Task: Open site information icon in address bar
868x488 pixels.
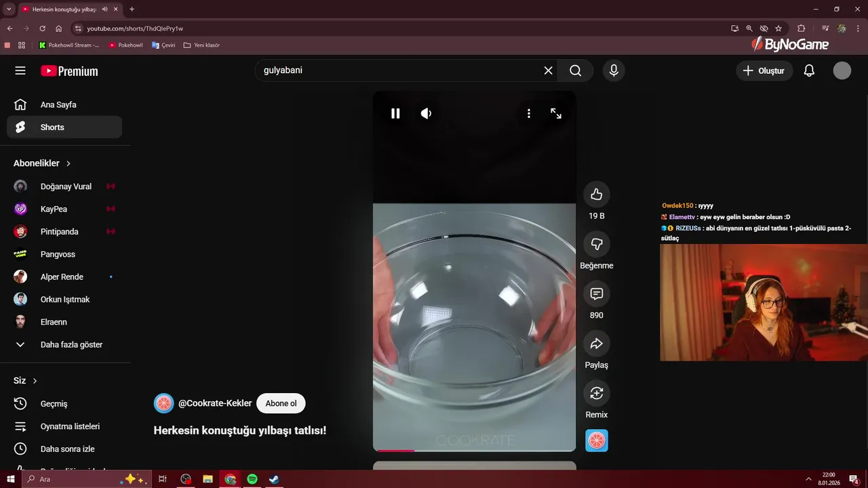Action: (78, 28)
